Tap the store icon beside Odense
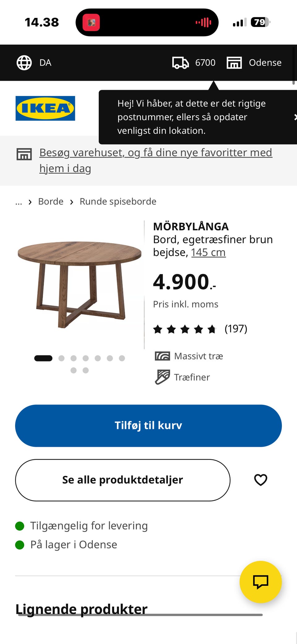Viewport: 297px width, 644px height. click(x=234, y=63)
